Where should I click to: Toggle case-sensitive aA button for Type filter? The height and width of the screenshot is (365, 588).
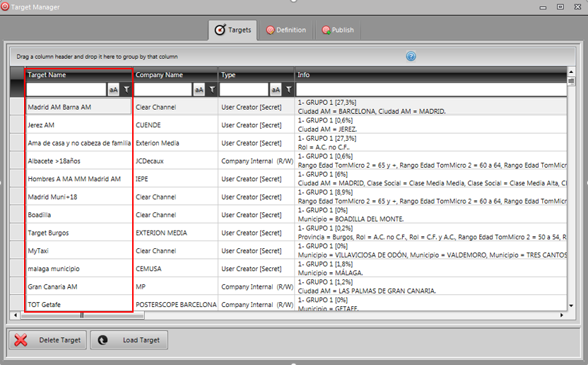[x=276, y=90]
